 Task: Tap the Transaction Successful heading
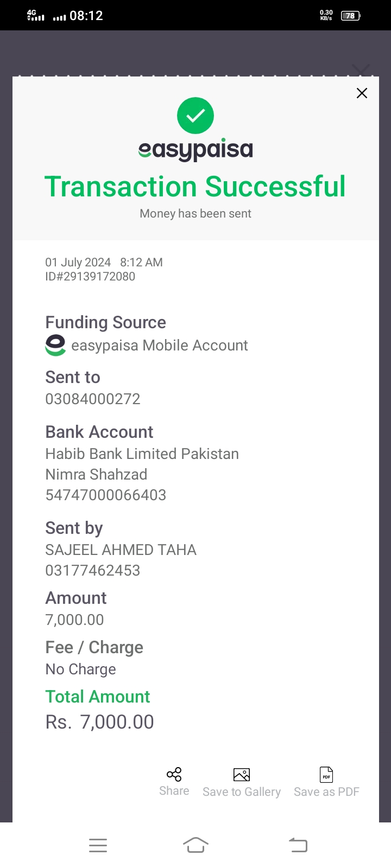[x=195, y=187]
